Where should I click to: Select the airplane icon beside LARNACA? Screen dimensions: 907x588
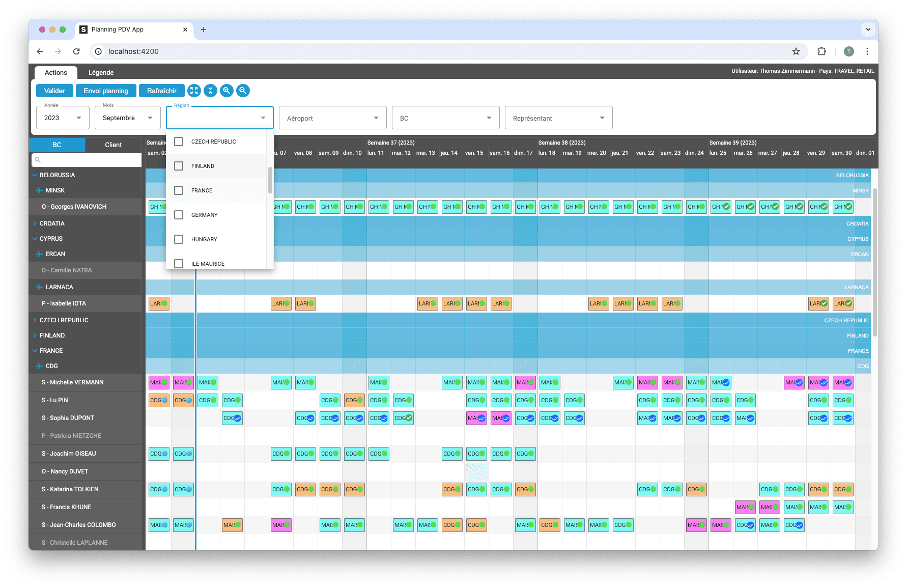point(39,287)
